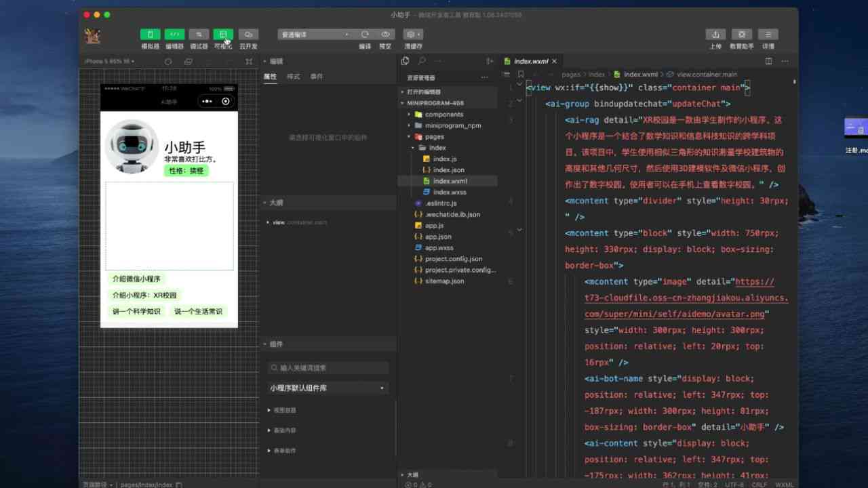Toggle the 模拟器 simulator panel button

click(x=150, y=35)
